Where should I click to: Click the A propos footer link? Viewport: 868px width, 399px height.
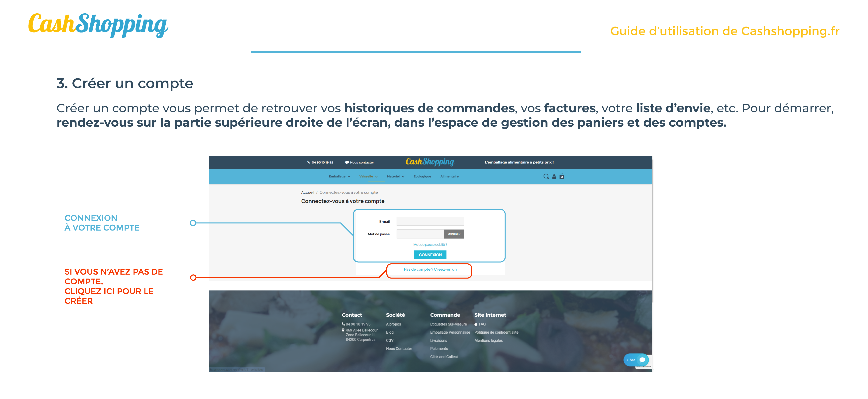point(393,324)
